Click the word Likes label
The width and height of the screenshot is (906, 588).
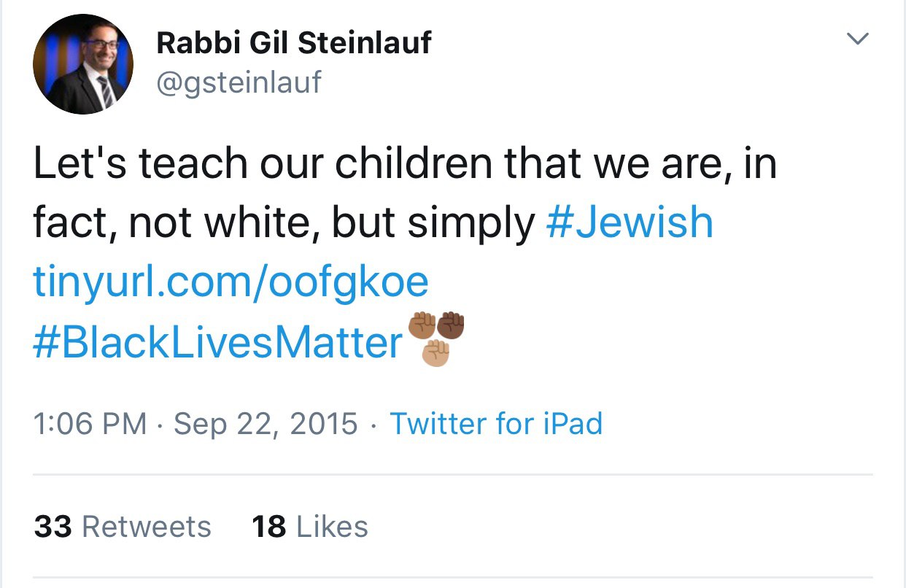tap(333, 527)
